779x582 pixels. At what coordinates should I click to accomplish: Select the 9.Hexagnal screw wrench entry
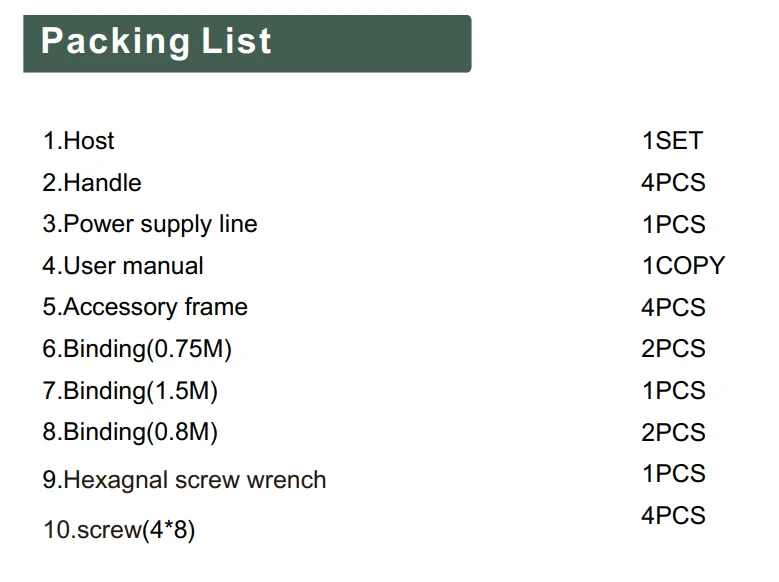[184, 480]
